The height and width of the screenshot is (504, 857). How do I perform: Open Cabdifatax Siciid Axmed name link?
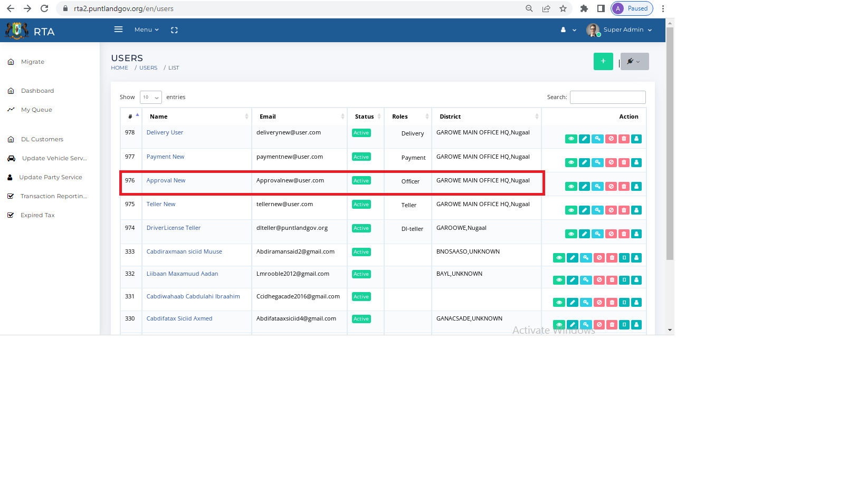click(179, 318)
